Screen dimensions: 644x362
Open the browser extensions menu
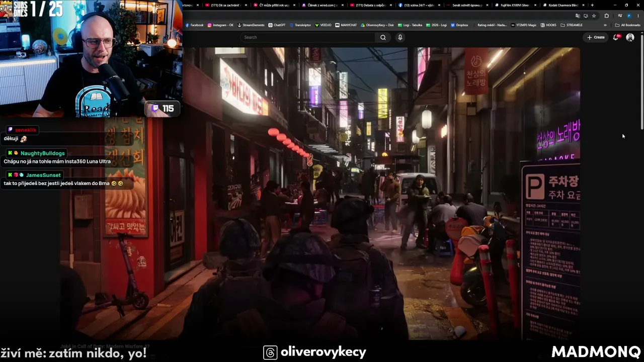point(606,16)
